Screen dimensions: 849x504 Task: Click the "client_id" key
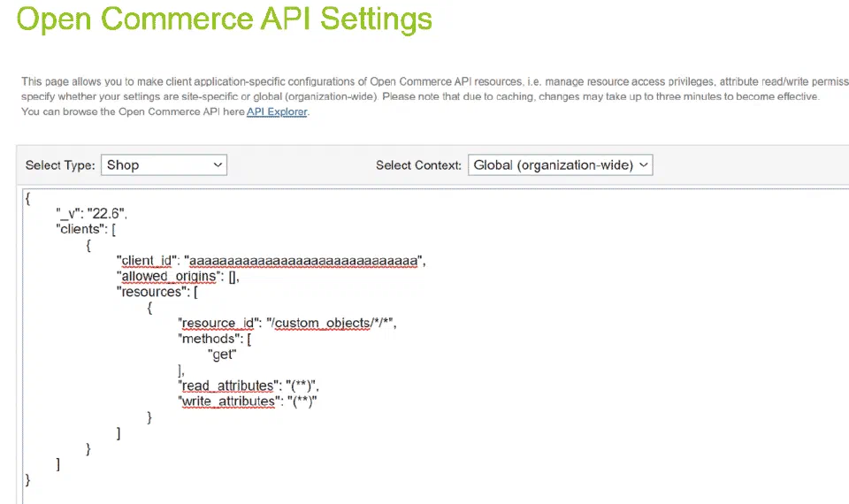coord(148,261)
